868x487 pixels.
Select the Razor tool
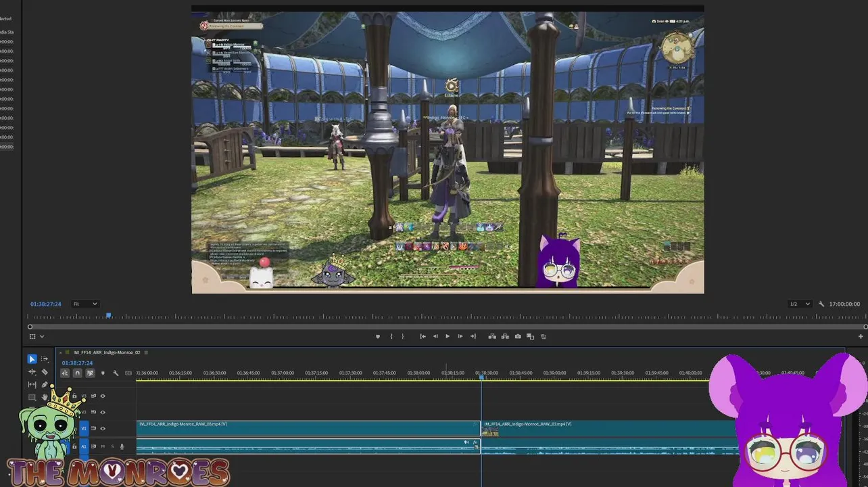pos(45,372)
